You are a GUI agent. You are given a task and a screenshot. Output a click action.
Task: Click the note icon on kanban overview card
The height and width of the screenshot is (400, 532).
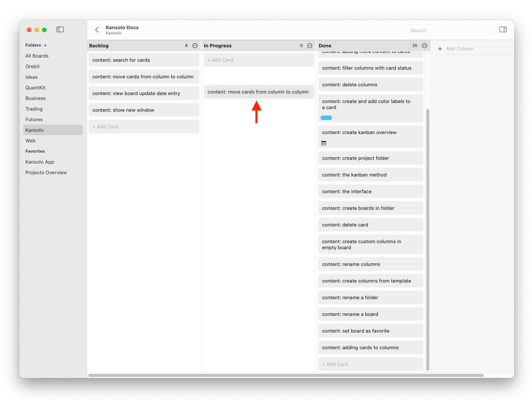324,143
